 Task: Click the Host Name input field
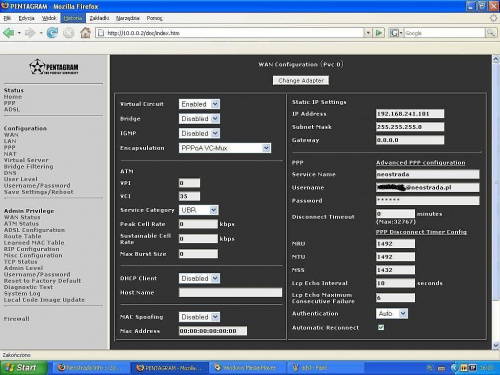click(x=230, y=292)
